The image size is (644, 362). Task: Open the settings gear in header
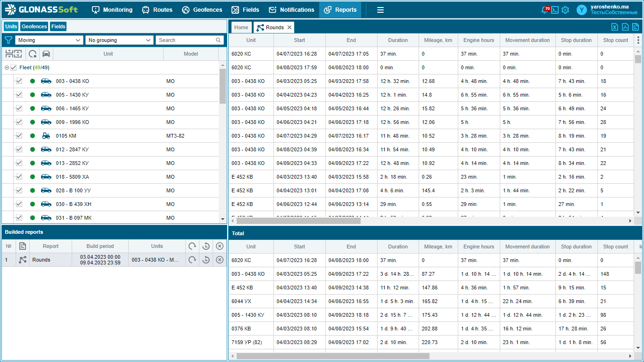[x=565, y=10]
